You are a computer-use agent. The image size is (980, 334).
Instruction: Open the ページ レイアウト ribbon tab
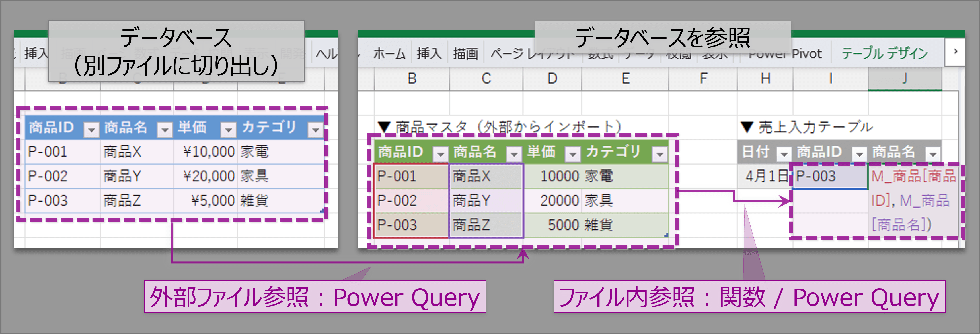533,53
